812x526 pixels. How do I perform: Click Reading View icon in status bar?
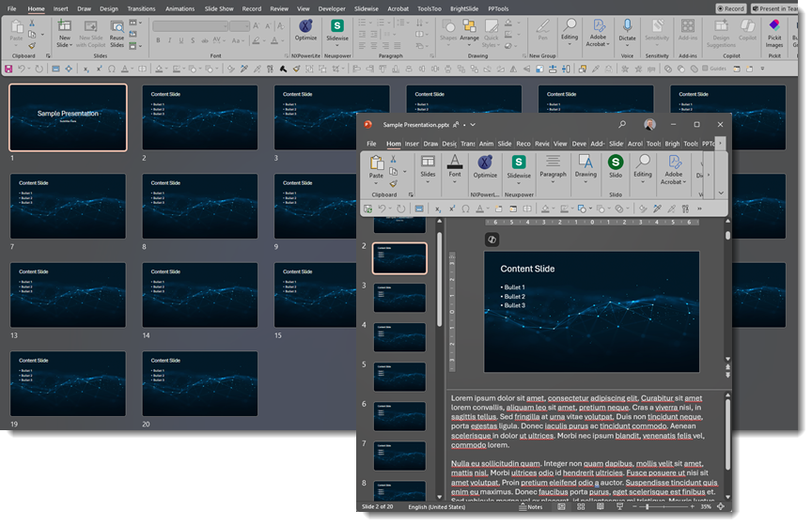tap(600, 507)
